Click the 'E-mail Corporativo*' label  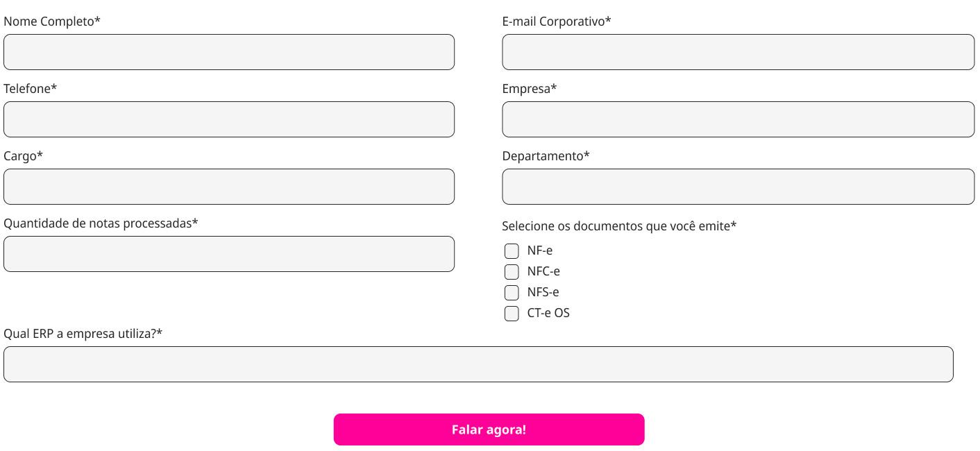(x=556, y=22)
